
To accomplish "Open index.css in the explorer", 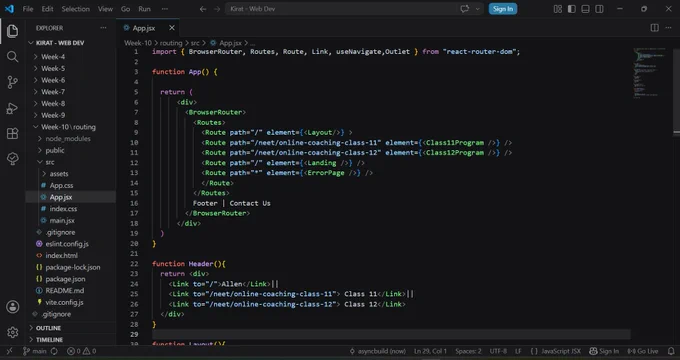I will pyautogui.click(x=63, y=209).
